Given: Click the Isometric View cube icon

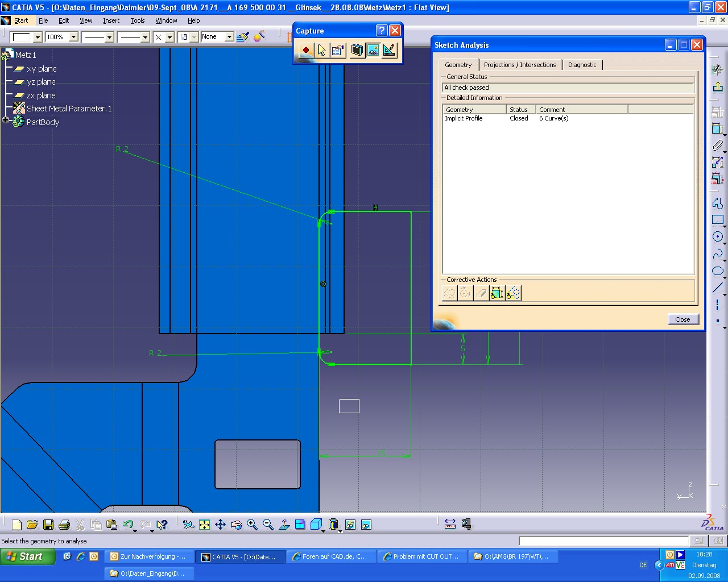Looking at the screenshot, I should click(316, 525).
